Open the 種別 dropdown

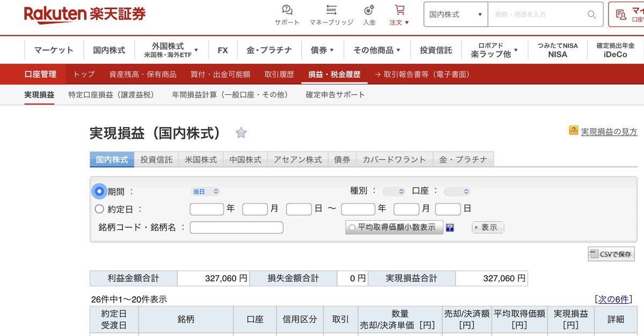(x=393, y=191)
